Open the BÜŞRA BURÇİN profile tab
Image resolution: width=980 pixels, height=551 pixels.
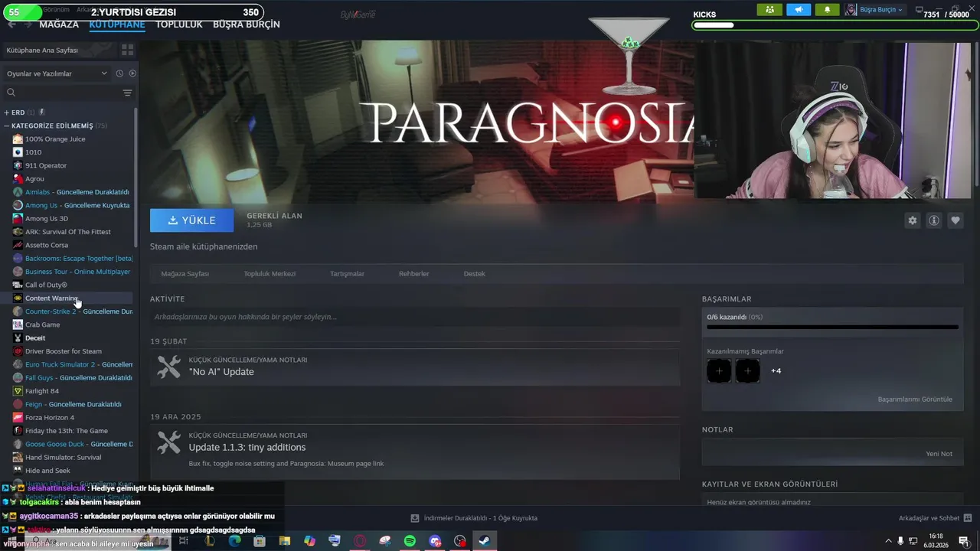pyautogui.click(x=247, y=24)
